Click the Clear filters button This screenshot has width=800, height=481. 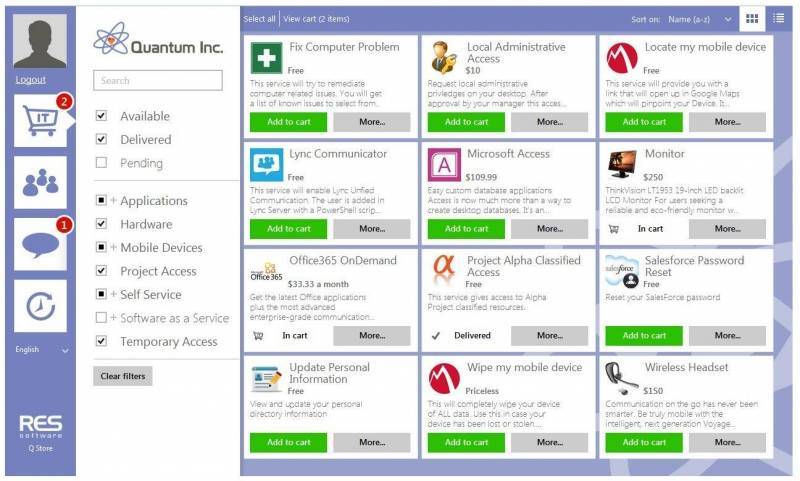coord(123,376)
